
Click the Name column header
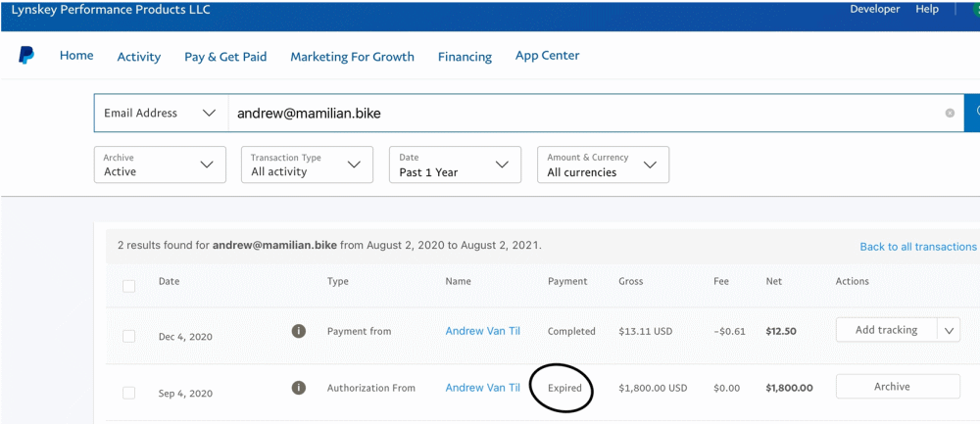point(458,282)
